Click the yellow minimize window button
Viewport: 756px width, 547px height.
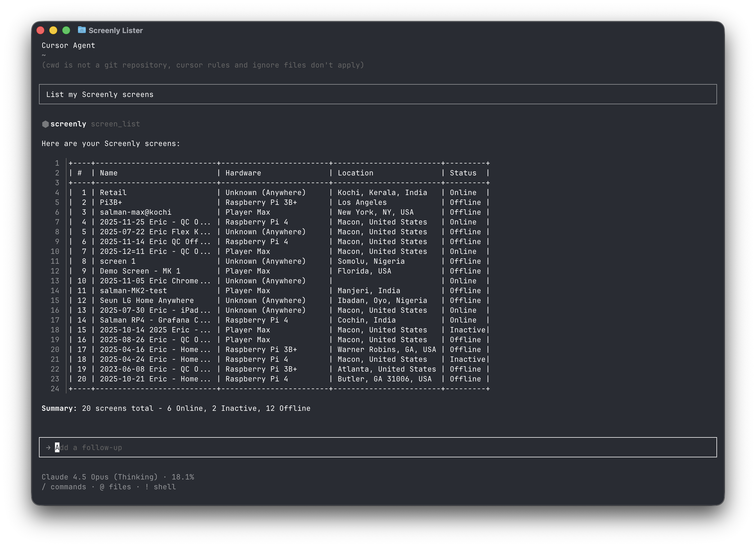click(53, 30)
